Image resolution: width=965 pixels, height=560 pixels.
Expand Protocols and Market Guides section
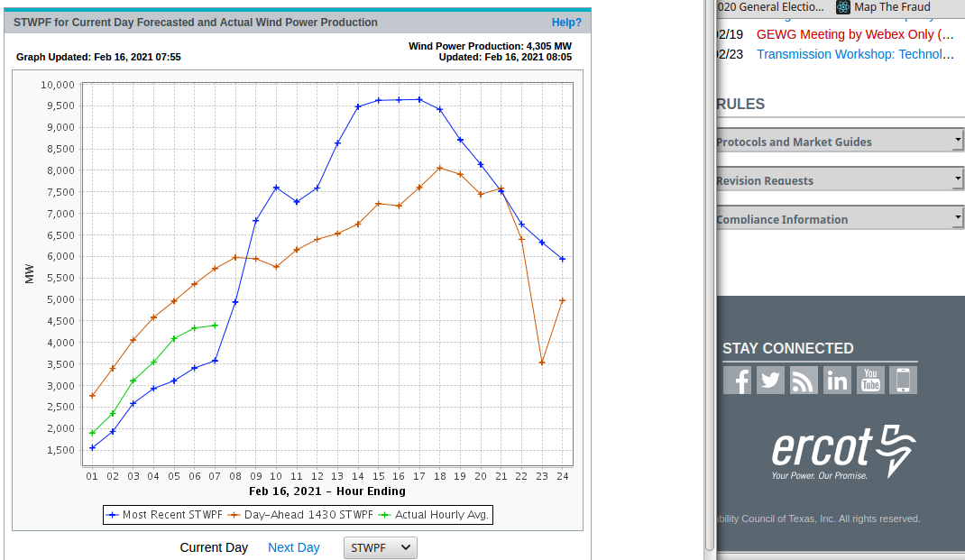point(840,141)
